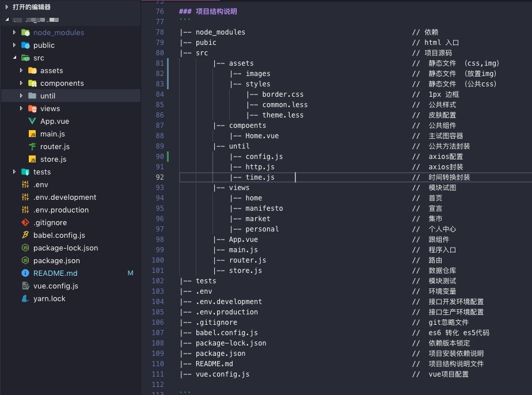Click 'manifesto' on line 95
The height and width of the screenshot is (395, 532).
[264, 208]
